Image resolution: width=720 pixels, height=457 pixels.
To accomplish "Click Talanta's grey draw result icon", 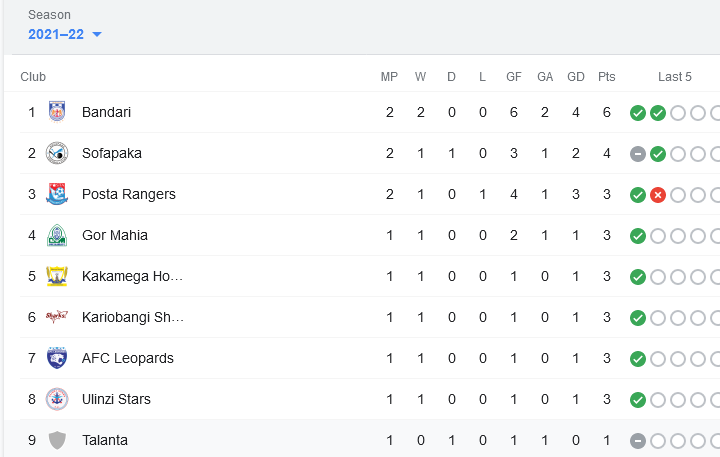I will tap(637, 441).
